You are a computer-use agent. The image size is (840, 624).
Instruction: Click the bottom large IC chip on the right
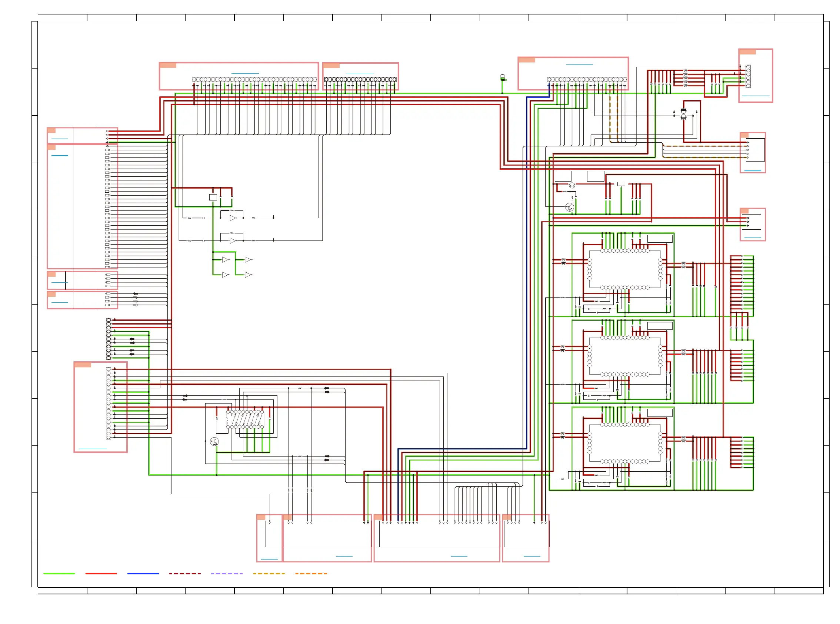tap(624, 443)
